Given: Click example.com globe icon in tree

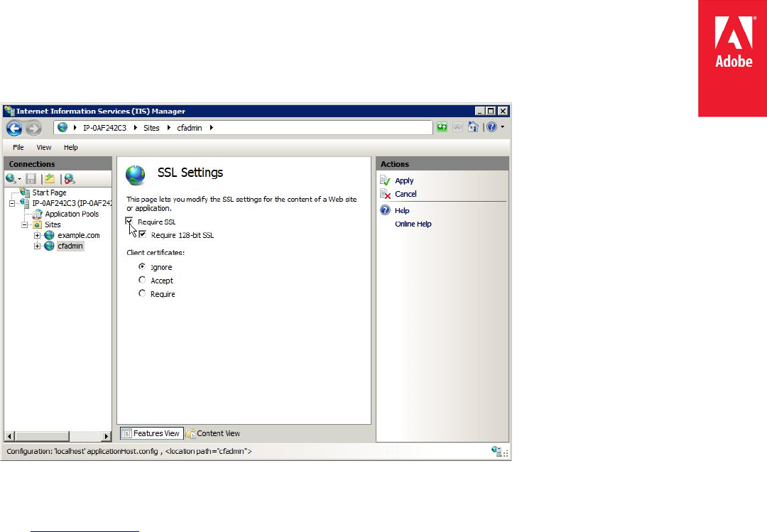Looking at the screenshot, I should click(x=50, y=235).
